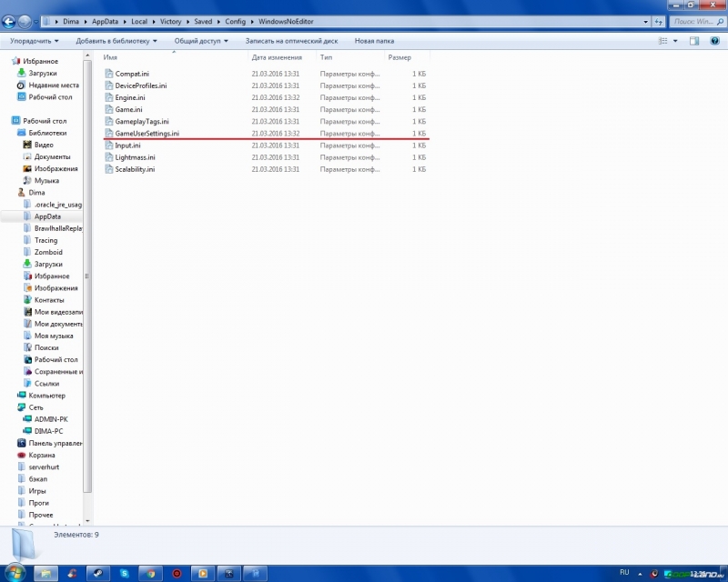The height and width of the screenshot is (582, 728).
Task: Open Недавние места in favorites
Action: (54, 85)
